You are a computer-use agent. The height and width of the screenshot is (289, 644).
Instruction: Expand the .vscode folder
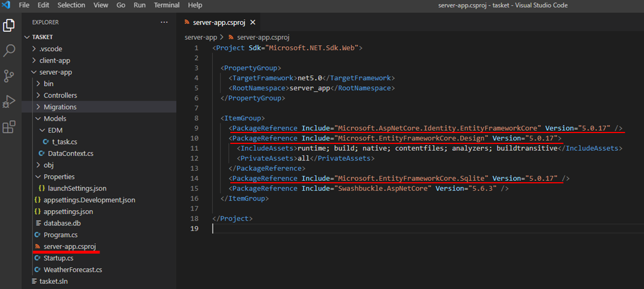point(34,49)
